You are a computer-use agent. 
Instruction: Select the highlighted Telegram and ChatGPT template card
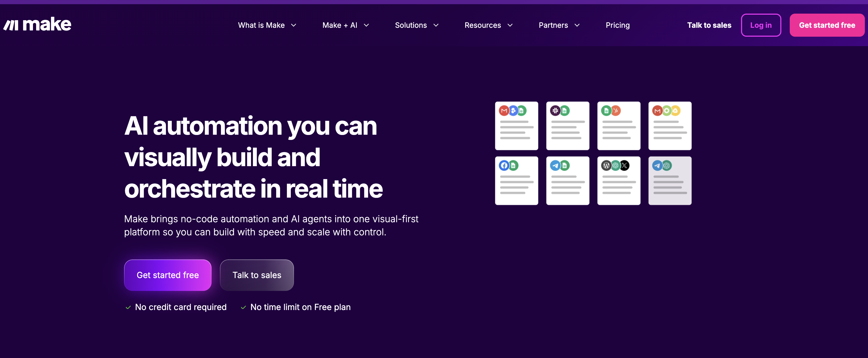point(670,181)
